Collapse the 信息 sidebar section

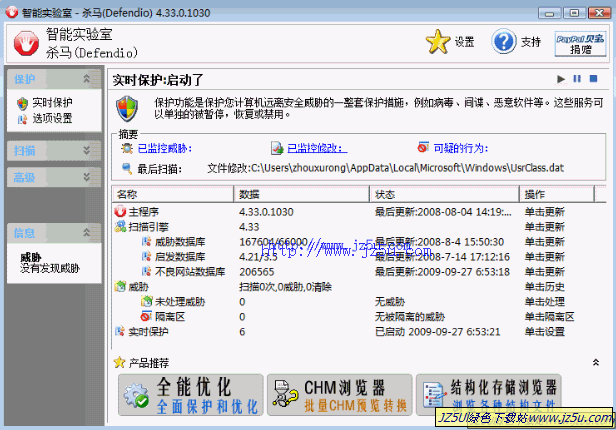pyautogui.click(x=86, y=232)
